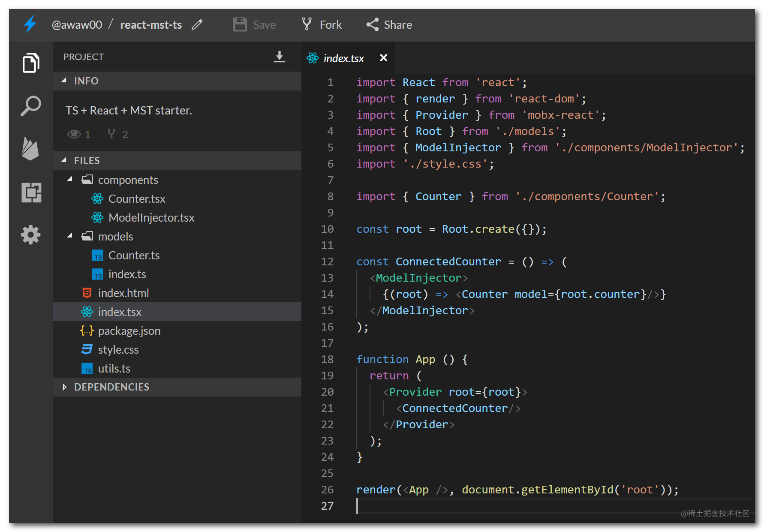Open the Settings gear in sidebar
This screenshot has width=764, height=532.
coord(31,234)
